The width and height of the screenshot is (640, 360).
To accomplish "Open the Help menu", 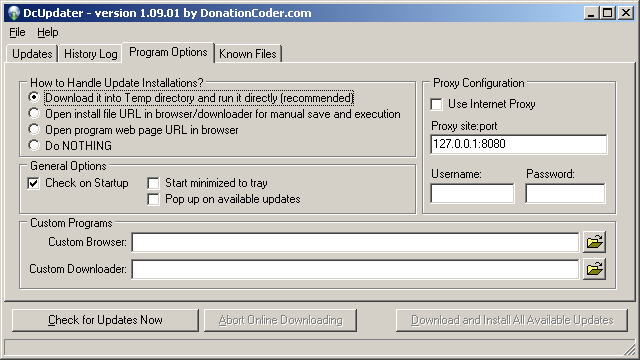I will coord(47,32).
